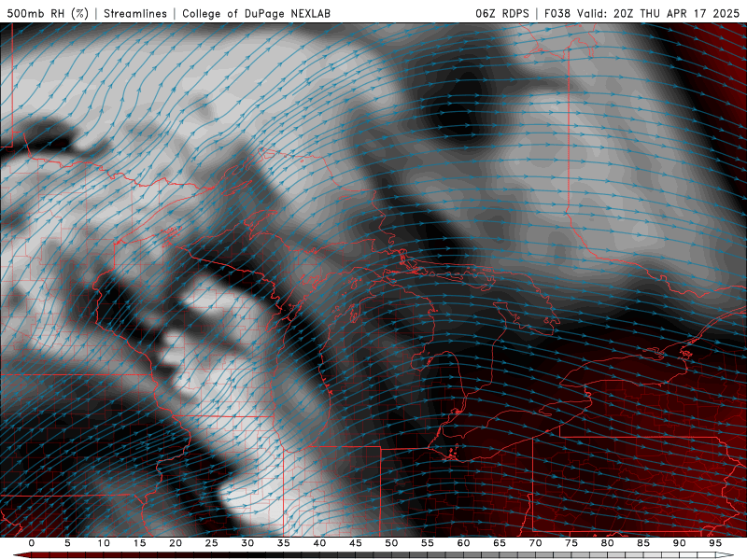Select the 25 value on the legend scale
Screen dimensions: 747x560
point(211,543)
